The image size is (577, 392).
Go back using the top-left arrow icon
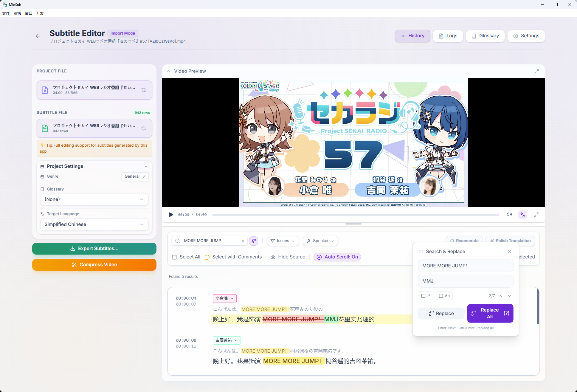(38, 36)
